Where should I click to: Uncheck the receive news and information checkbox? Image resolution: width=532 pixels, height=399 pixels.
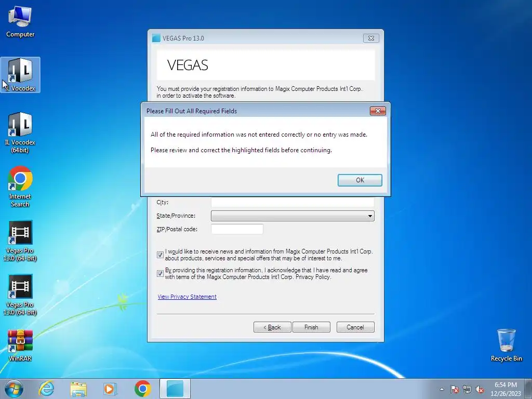160,255
